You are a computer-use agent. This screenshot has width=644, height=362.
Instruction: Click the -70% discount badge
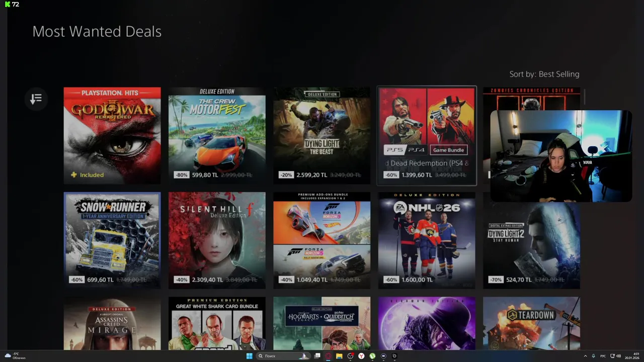(496, 280)
